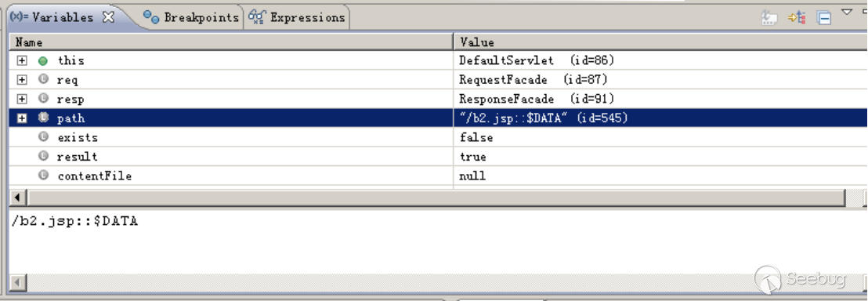Screen dimensions: 868x301
Task: Click the value 'RequestFacade (id=87)'
Action: click(x=533, y=80)
